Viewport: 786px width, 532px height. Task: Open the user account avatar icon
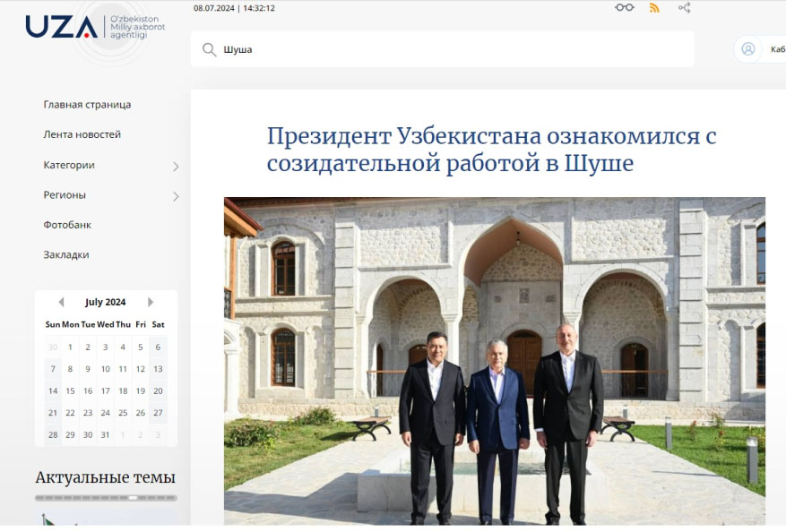point(747,48)
